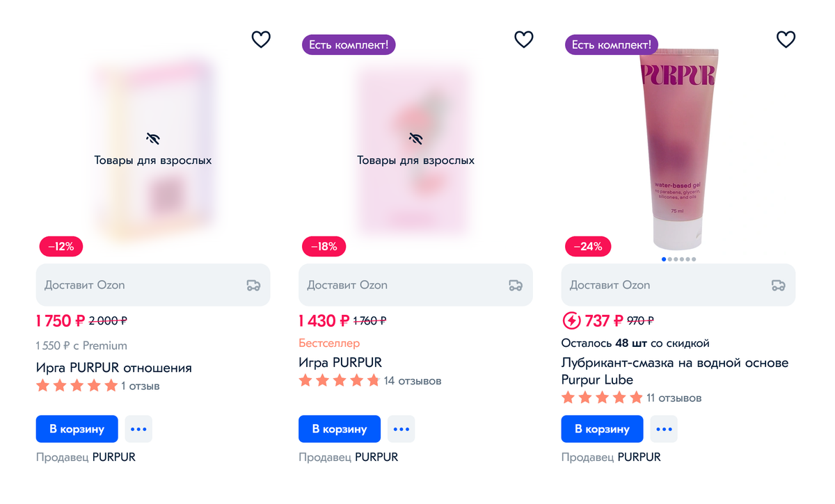The width and height of the screenshot is (835, 504).
Task: Add Purpur Lube to cart
Action: point(602,429)
